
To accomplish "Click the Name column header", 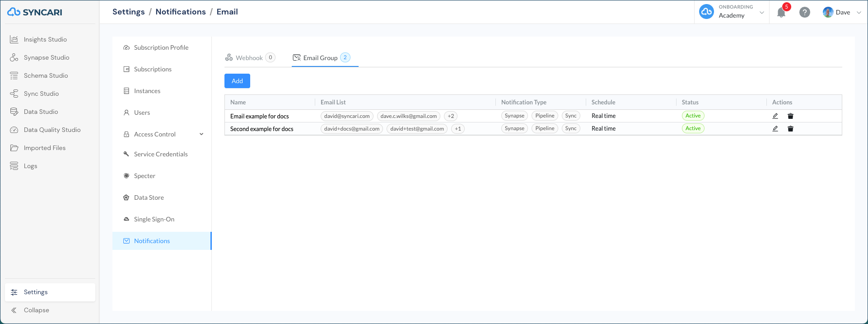I will click(238, 102).
